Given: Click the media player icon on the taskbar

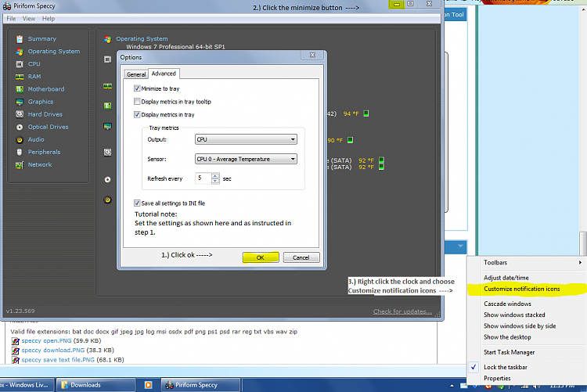Looking at the screenshot, I should click(148, 385).
